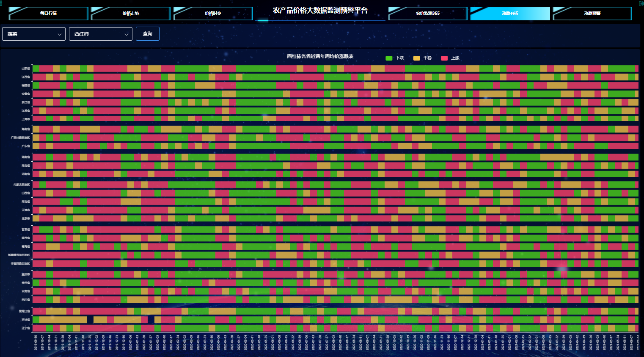Click the 北京市 row label
The image size is (644, 357).
[x=26, y=219]
